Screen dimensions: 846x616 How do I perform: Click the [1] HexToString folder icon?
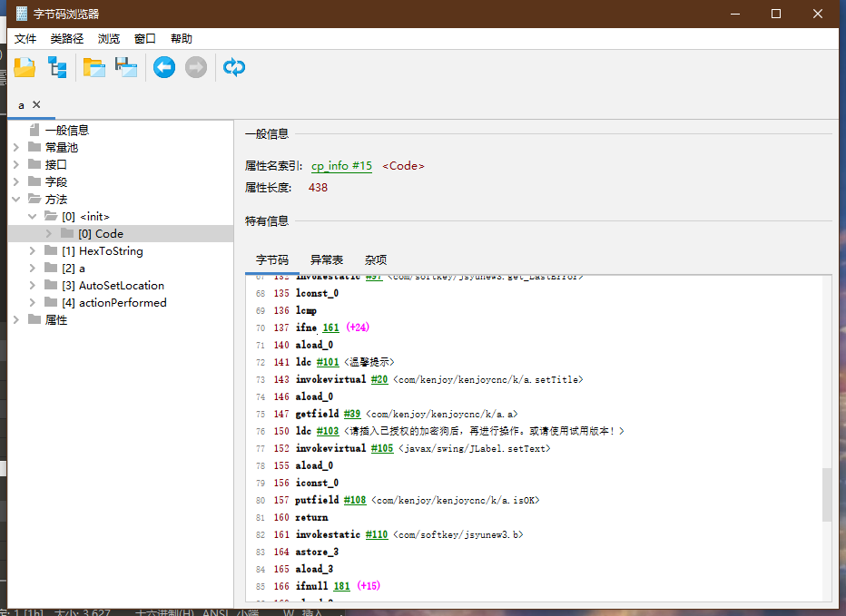51,250
